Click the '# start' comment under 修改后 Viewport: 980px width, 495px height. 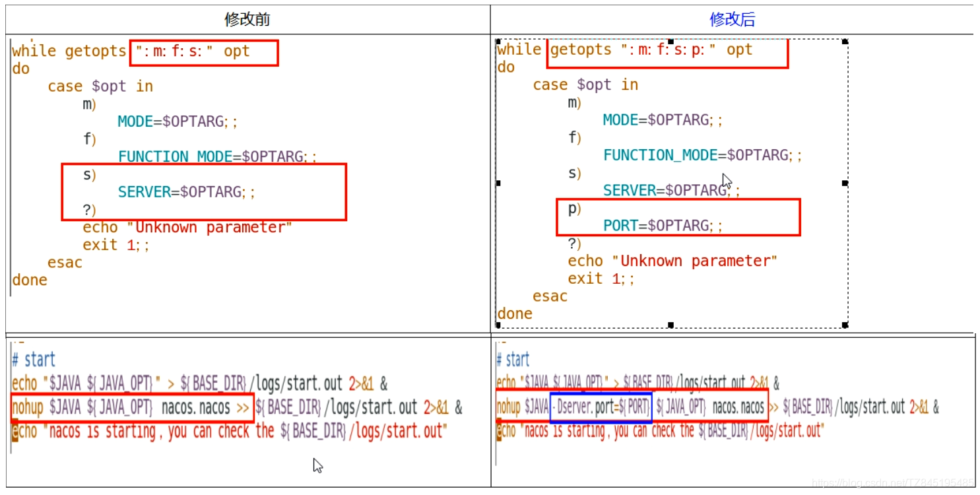pyautogui.click(x=513, y=360)
